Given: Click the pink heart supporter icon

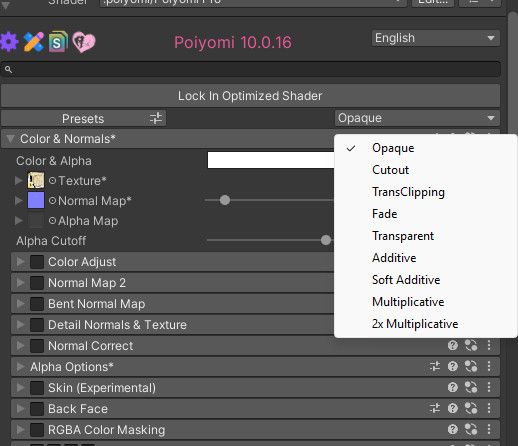Looking at the screenshot, I should [84, 42].
